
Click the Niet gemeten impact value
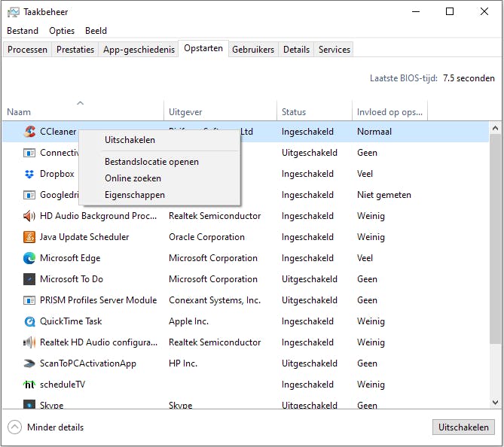pyautogui.click(x=384, y=195)
